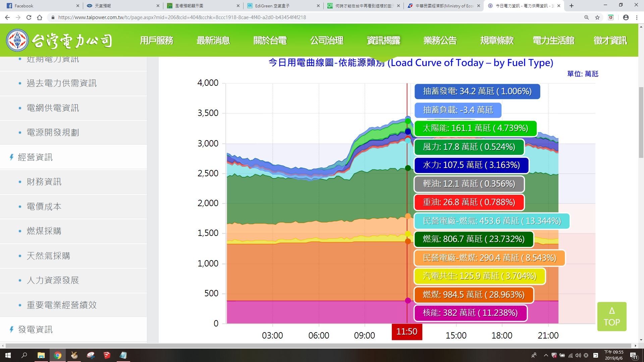Viewport: 644px width, 362px height.
Task: Click the site lock icon in address bar
Action: (53, 17)
